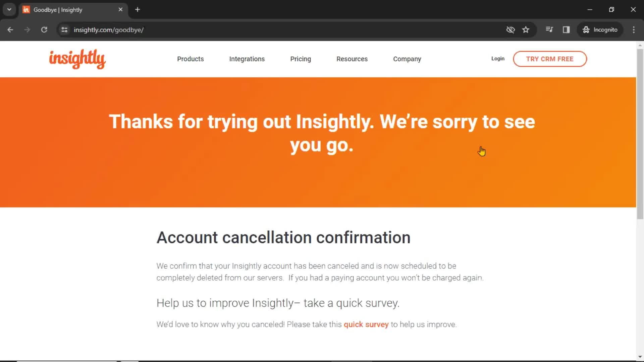The width and height of the screenshot is (644, 362).
Task: Toggle browser reading view icon
Action: click(x=566, y=29)
